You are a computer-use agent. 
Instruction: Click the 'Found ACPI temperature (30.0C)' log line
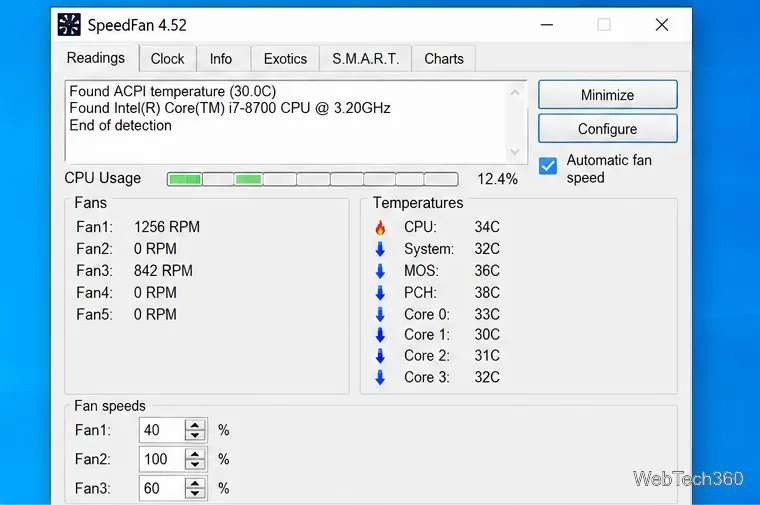[x=173, y=92]
